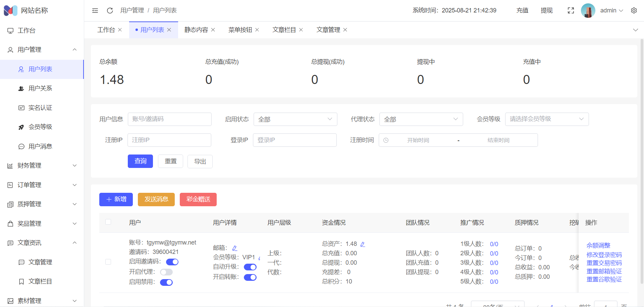Click the edit icon beside 总资产 1.48
This screenshot has width=644, height=307.
363,244
